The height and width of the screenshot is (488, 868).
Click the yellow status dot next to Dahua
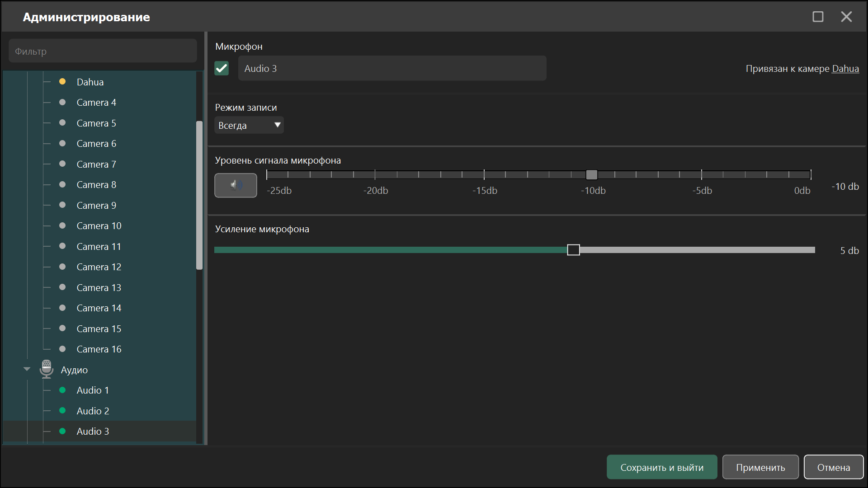62,82
